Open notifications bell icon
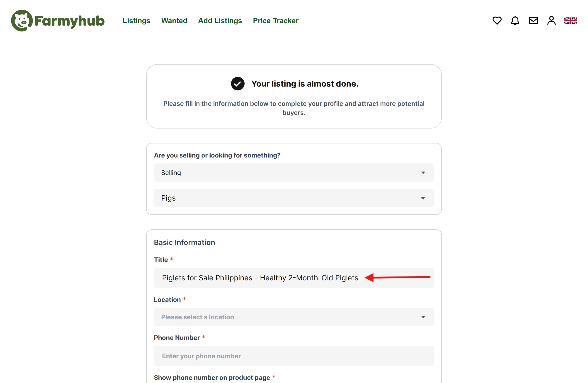 515,20
